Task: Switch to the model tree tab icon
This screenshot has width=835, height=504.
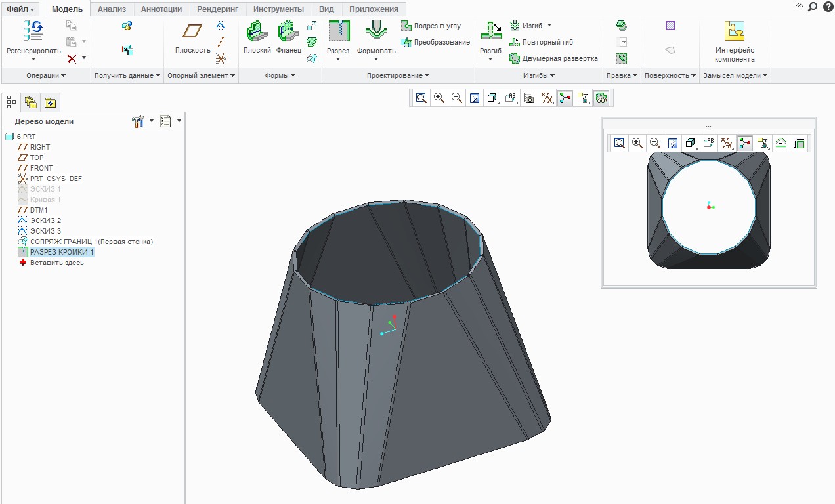Action: click(11, 102)
